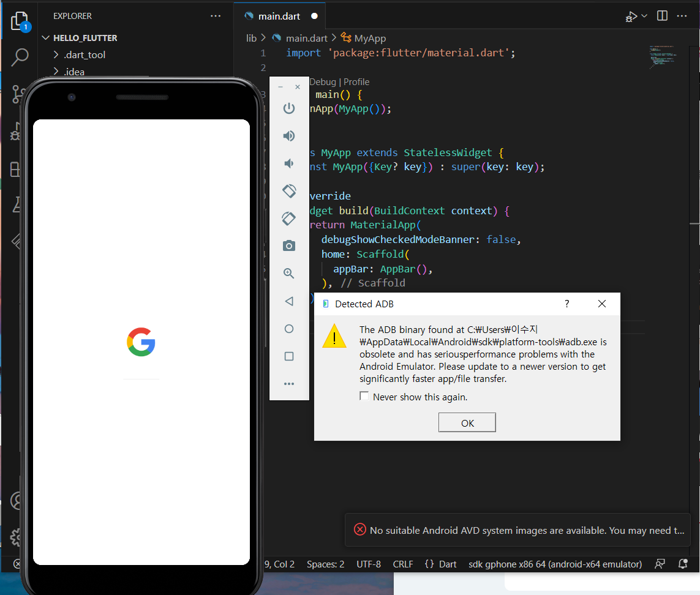Click the run/debug icon in editor title
Viewport: 700px width, 595px height.
(x=631, y=17)
